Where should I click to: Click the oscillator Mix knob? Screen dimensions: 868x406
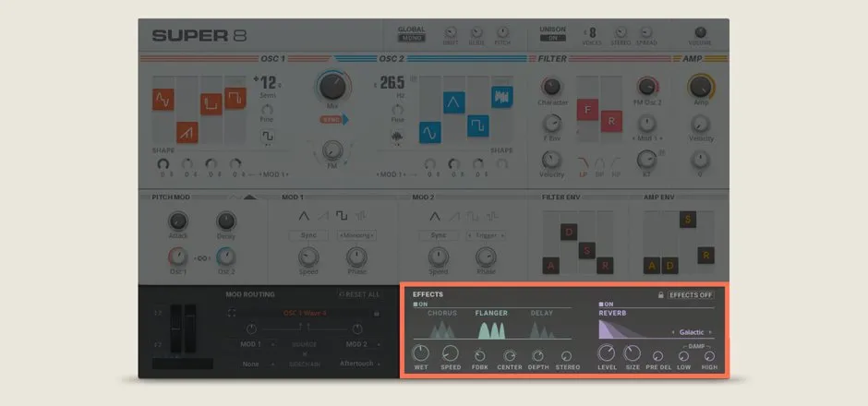pyautogui.click(x=332, y=87)
